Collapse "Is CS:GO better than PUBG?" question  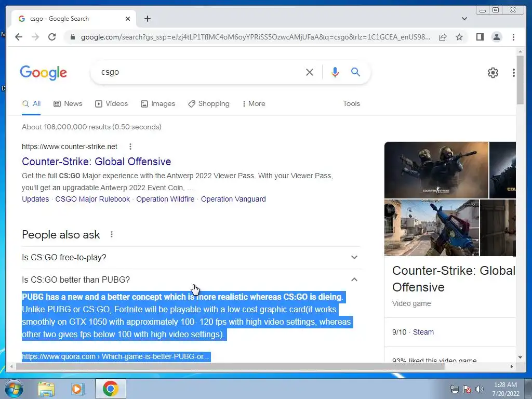[x=191, y=280]
